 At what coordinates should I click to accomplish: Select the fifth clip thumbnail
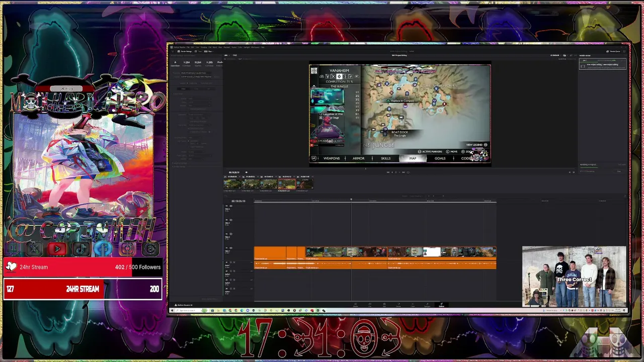(304, 184)
